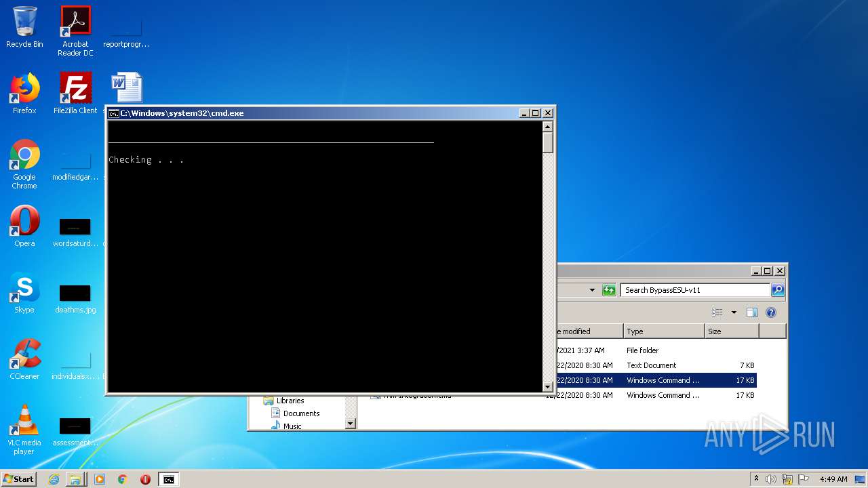The height and width of the screenshot is (488, 868).
Task: Click cmd window scrollbar down arrow
Action: pos(548,386)
